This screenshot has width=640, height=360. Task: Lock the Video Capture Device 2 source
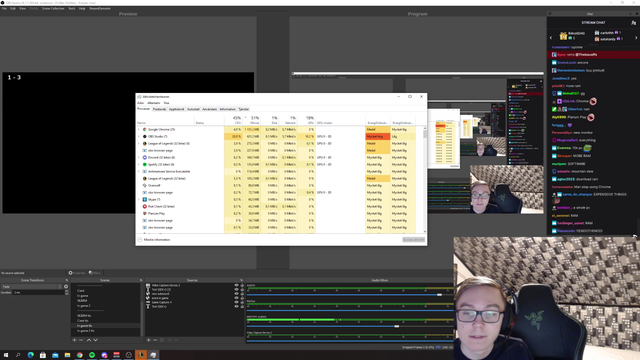242,285
